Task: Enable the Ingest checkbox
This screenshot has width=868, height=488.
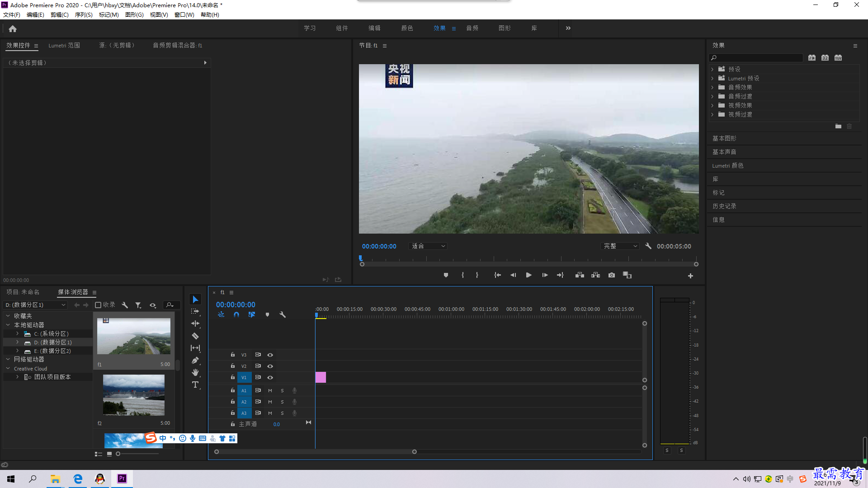Action: [x=98, y=305]
